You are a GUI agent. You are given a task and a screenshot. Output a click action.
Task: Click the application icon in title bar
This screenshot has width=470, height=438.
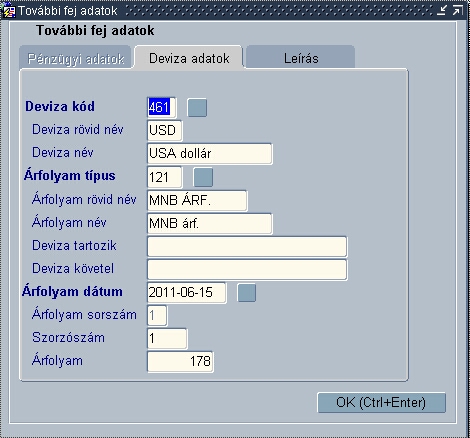click(x=9, y=10)
